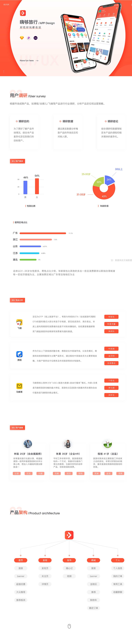This screenshot has height=644, width=132.
Task: Select the 商城 architecture node
Action: [x=93, y=560]
